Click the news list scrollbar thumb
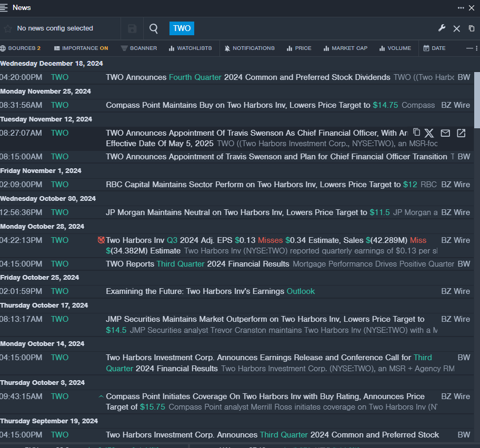 pyautogui.click(x=477, y=100)
